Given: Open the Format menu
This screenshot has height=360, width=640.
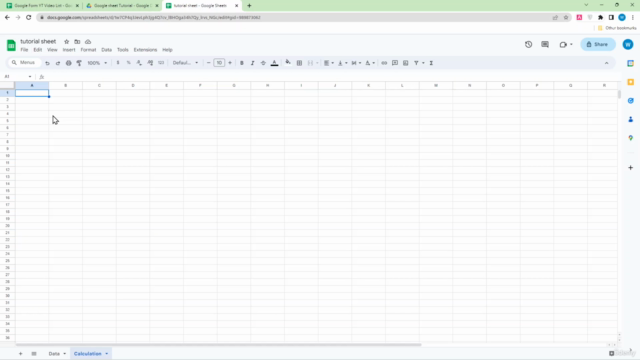Looking at the screenshot, I should click(x=88, y=50).
